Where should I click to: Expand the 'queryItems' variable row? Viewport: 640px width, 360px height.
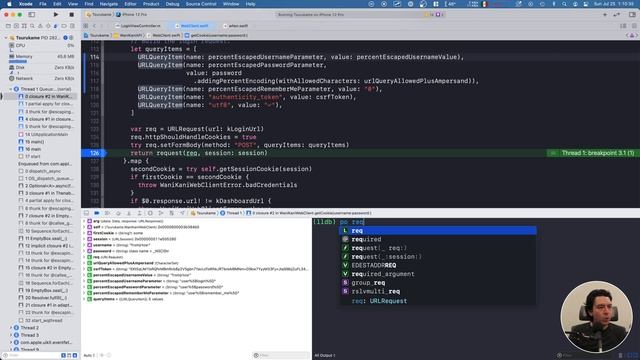(84, 299)
